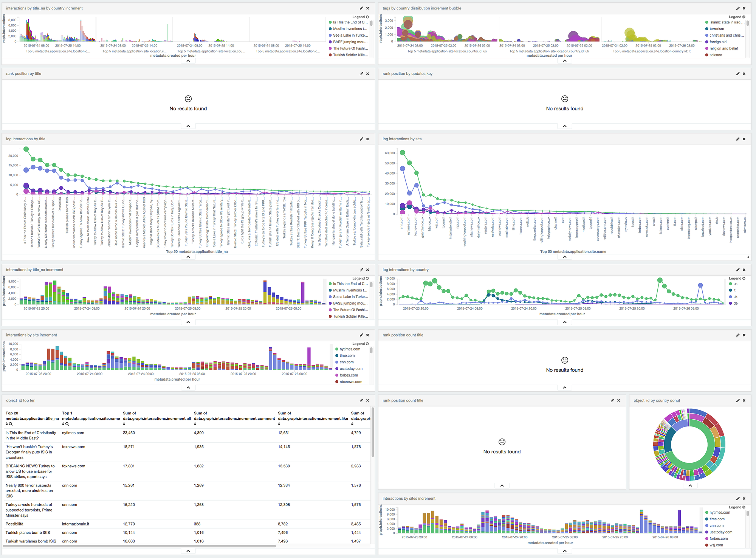Click 'usatoday.com' in site increment legend
Viewport: 756px width, 558px height.
(351, 369)
